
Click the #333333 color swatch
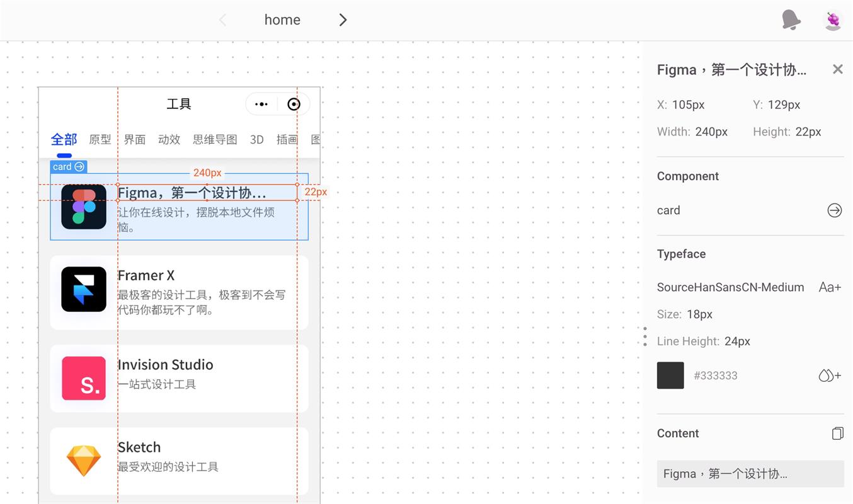point(670,375)
